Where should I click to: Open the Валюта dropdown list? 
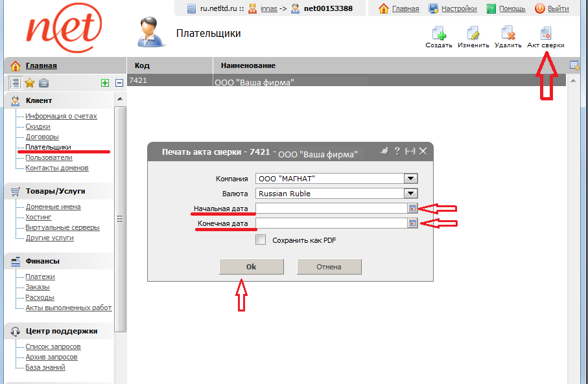tap(410, 193)
